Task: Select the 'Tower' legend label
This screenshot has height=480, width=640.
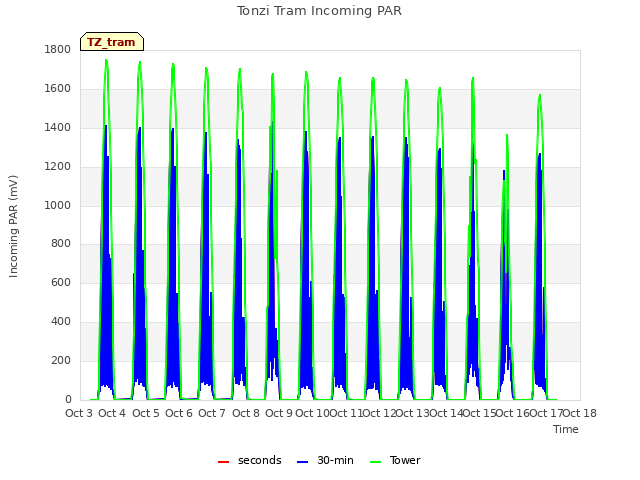Action: coord(405,460)
